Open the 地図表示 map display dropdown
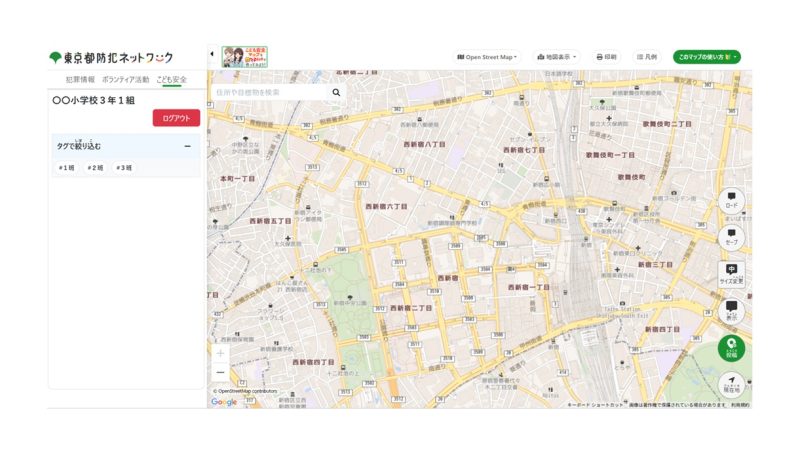 (559, 57)
